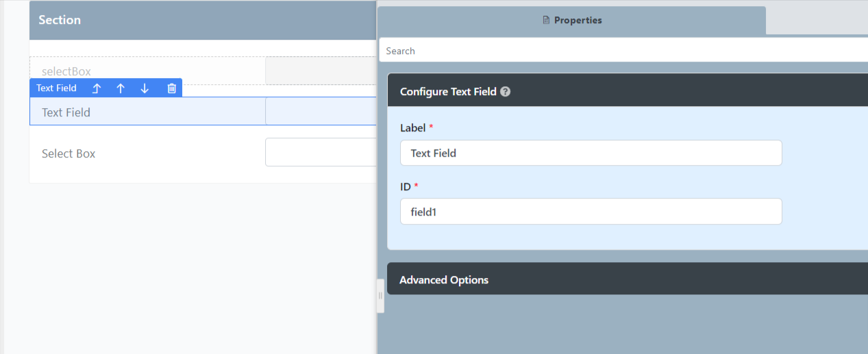Click the Search box in the properties panel
The image size is (868, 354).
623,51
